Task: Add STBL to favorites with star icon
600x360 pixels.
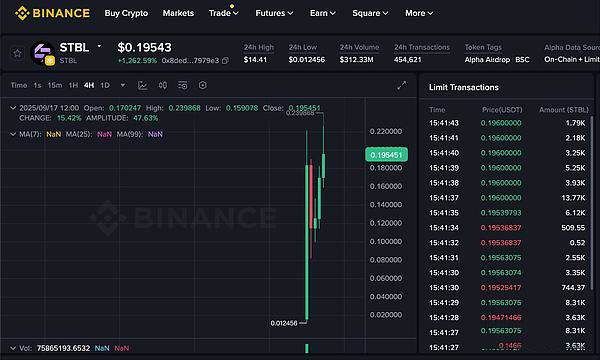Action: [17, 54]
